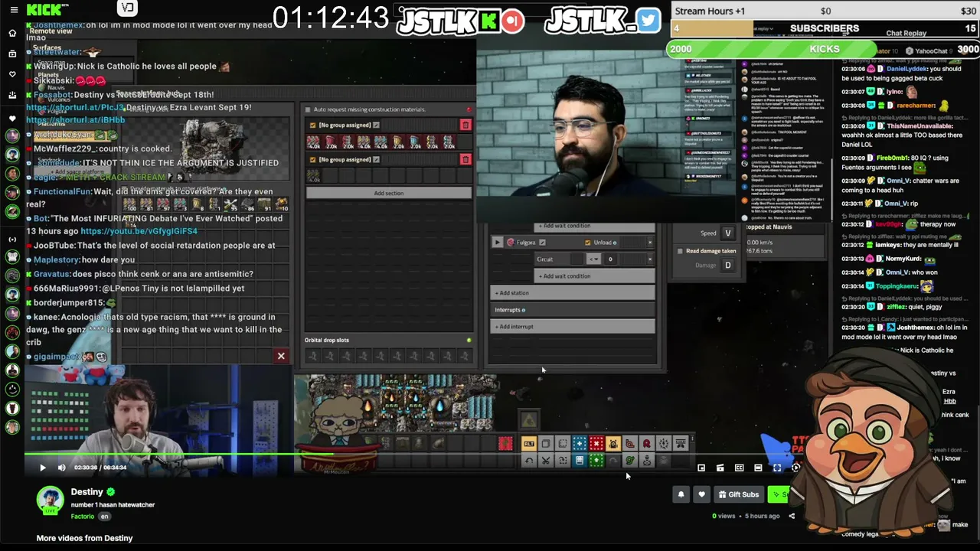Click the Fulgora station name edit icon
Image resolution: width=980 pixels, height=551 pixels.
(542, 243)
